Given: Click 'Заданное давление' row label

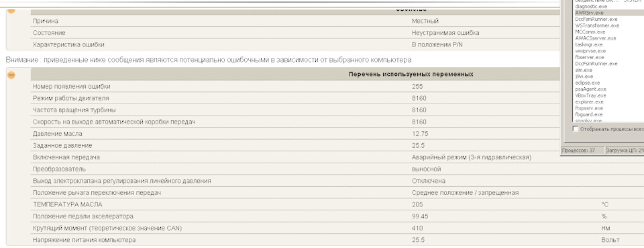Looking at the screenshot, I should point(62,146).
